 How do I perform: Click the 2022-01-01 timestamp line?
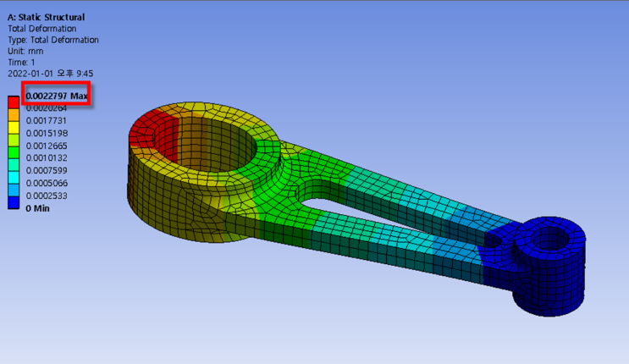pyautogui.click(x=50, y=74)
